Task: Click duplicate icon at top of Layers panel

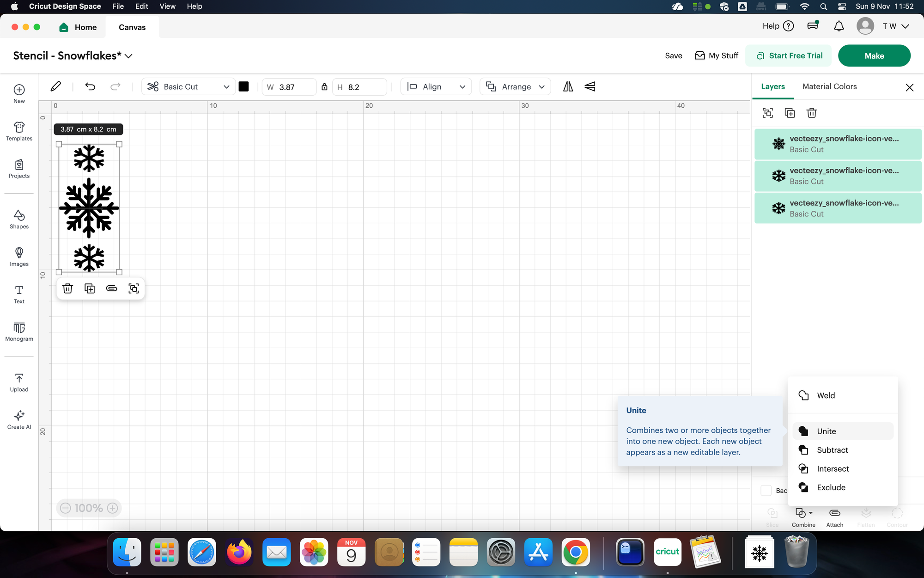Action: [790, 113]
